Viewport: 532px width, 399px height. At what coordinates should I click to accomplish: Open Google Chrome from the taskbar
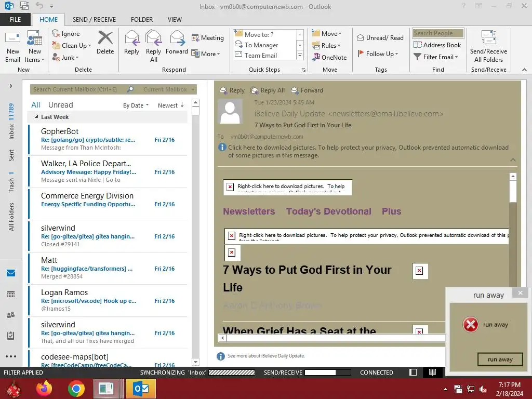coord(76,389)
